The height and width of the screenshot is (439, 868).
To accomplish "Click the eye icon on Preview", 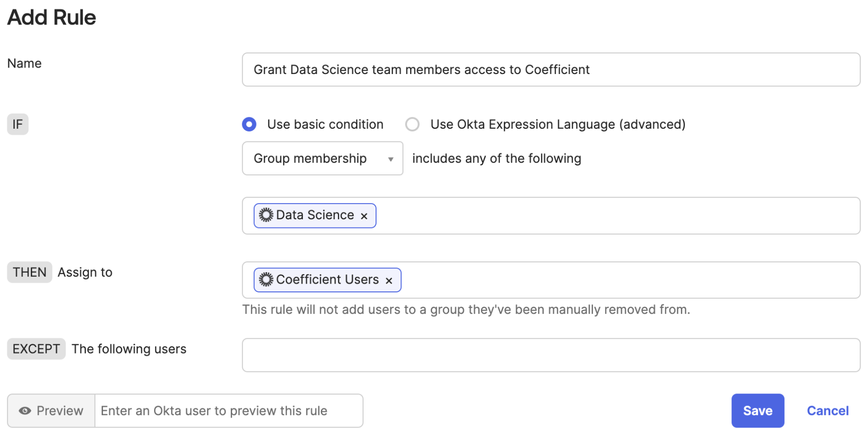I will pos(25,411).
